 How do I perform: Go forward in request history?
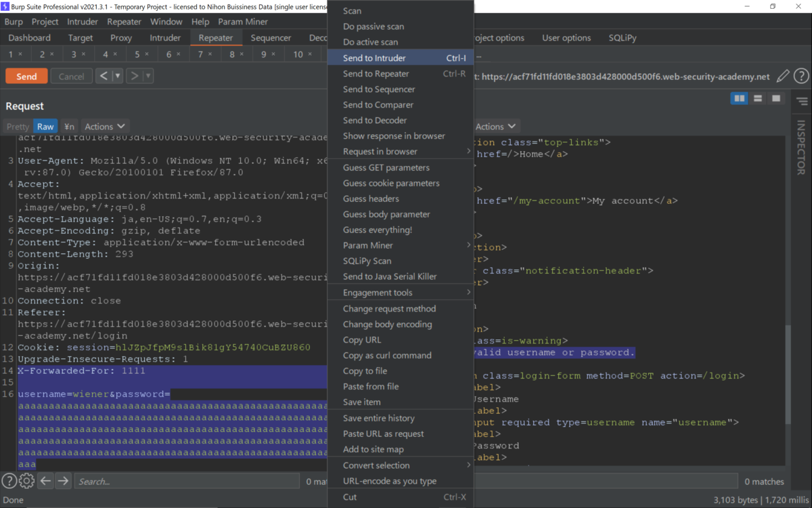click(135, 76)
